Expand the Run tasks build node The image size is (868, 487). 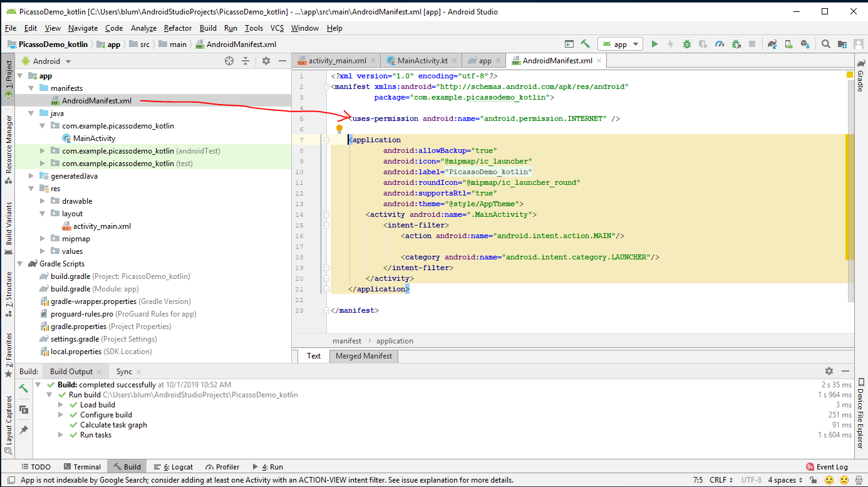point(61,435)
